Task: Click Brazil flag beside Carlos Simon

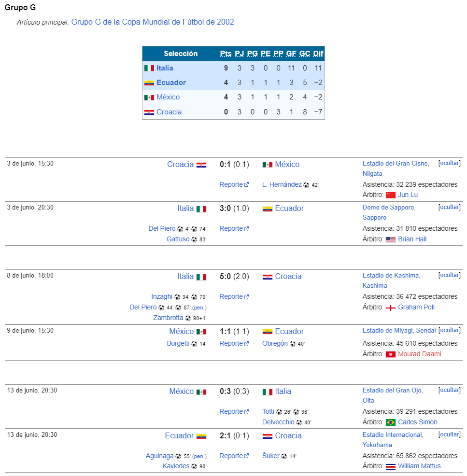Action: [391, 422]
